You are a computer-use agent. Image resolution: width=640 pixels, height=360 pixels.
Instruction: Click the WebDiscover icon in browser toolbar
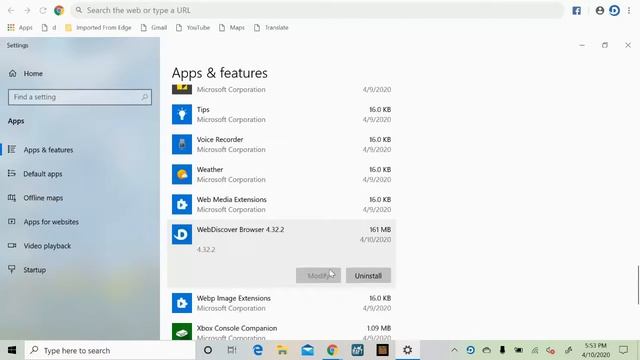[x=614, y=11]
